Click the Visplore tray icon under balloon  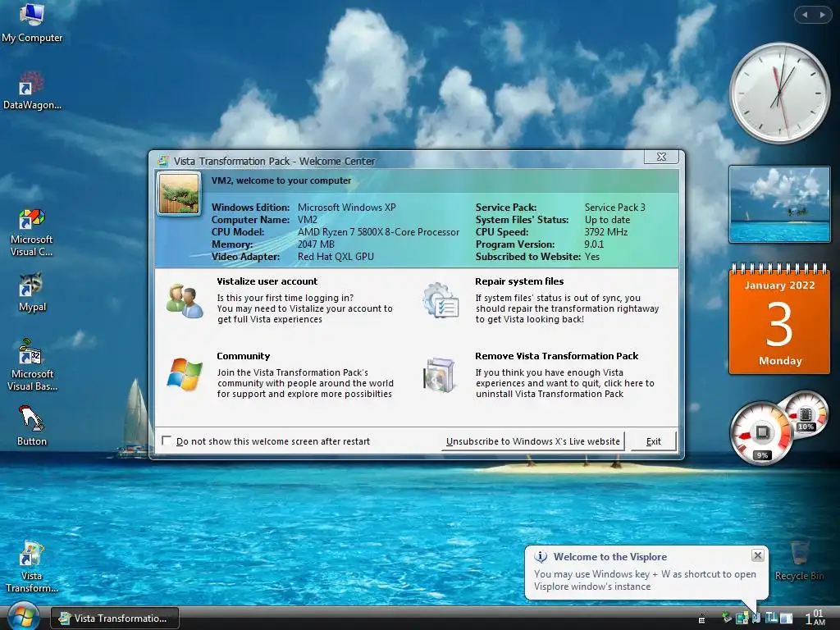tap(756, 619)
